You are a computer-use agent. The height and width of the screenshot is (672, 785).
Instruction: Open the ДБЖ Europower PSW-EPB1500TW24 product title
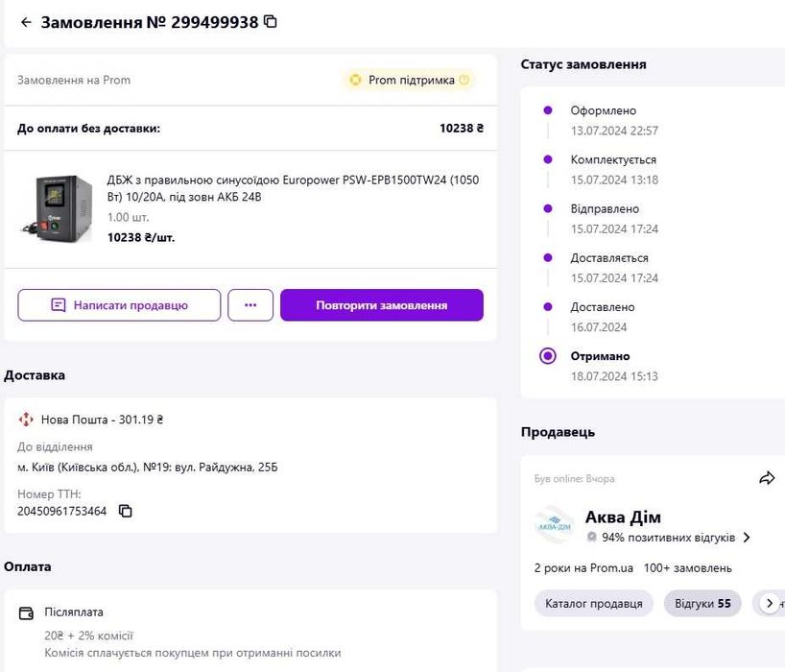(293, 188)
